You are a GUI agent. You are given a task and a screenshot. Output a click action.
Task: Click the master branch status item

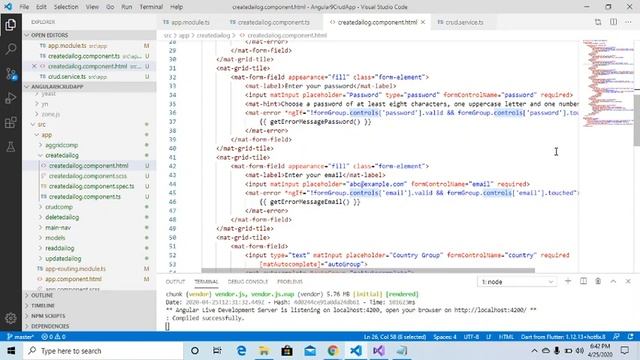pos(20,337)
